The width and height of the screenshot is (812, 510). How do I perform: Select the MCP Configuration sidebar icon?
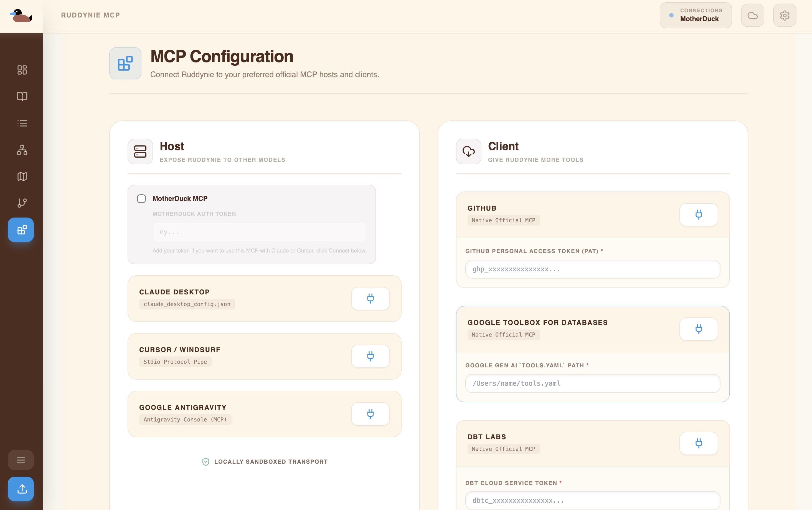pyautogui.click(x=21, y=230)
